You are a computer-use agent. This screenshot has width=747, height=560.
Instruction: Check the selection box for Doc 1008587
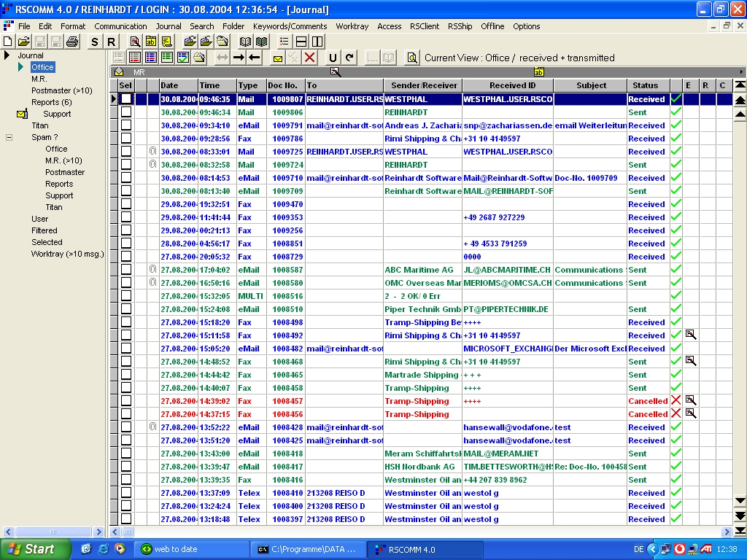coord(126,270)
